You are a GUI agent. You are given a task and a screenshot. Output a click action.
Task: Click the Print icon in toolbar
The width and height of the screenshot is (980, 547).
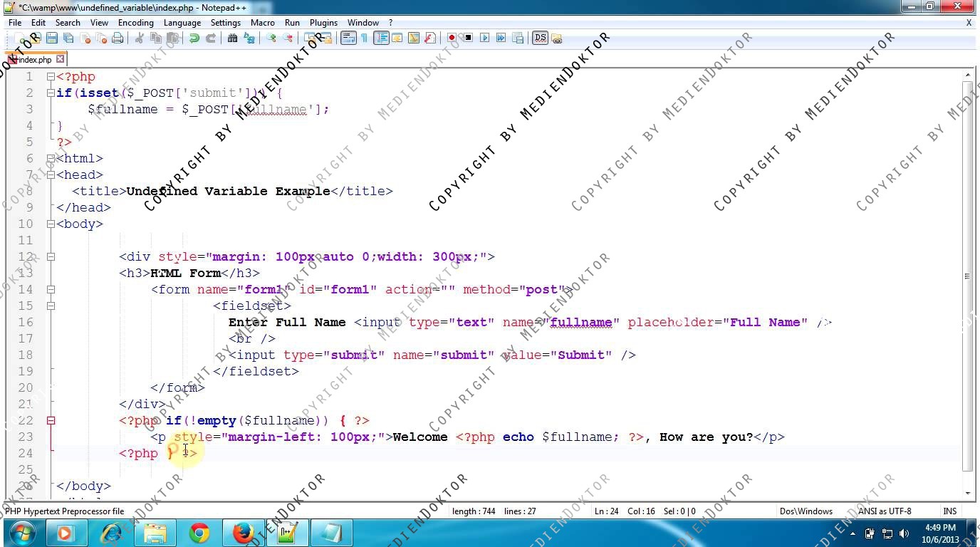point(118,38)
